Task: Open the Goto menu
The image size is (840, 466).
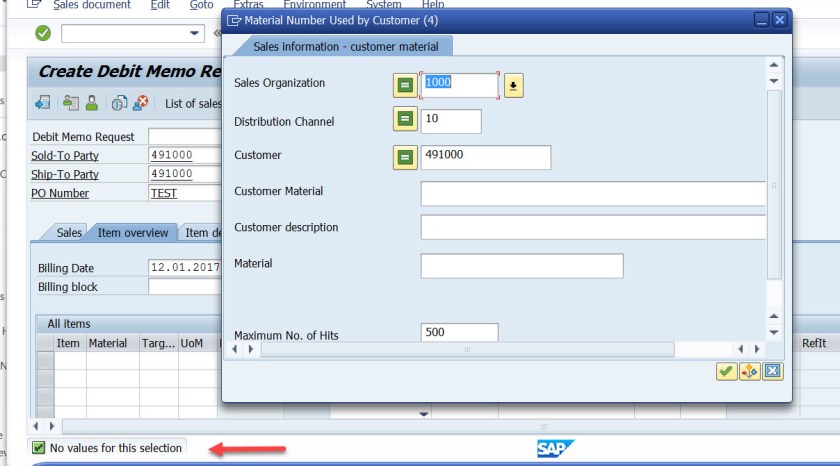Action: click(x=201, y=5)
